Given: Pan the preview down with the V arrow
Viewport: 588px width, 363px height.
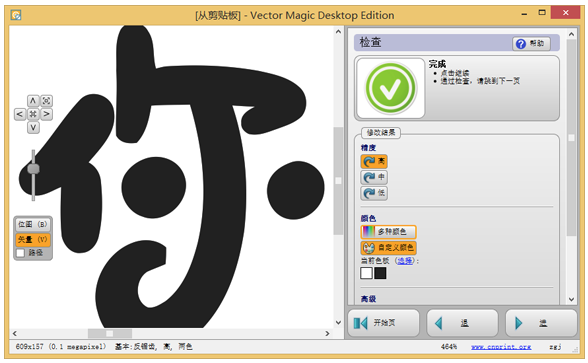Looking at the screenshot, I should 33,128.
